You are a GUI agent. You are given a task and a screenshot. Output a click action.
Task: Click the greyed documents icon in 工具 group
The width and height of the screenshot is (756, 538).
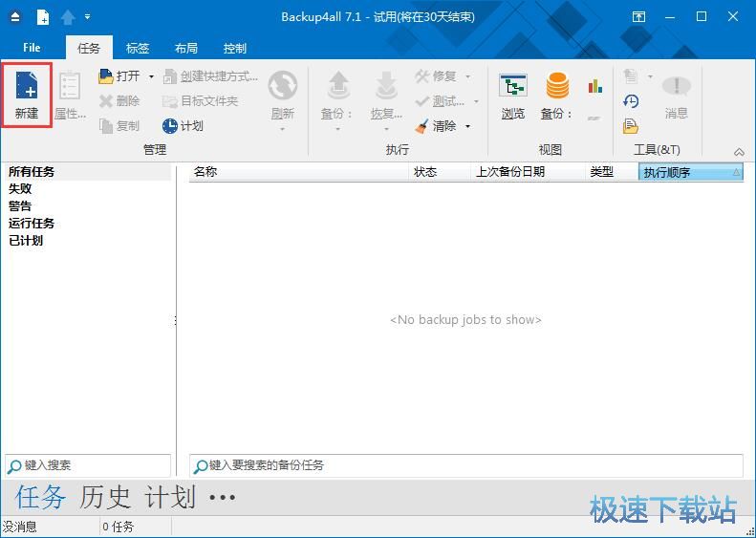click(x=631, y=76)
